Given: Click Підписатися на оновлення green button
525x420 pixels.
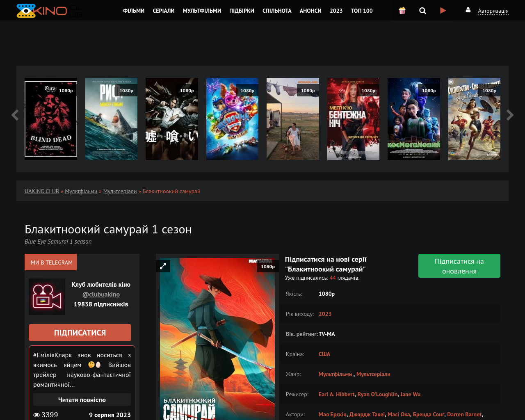Looking at the screenshot, I should tap(459, 266).
